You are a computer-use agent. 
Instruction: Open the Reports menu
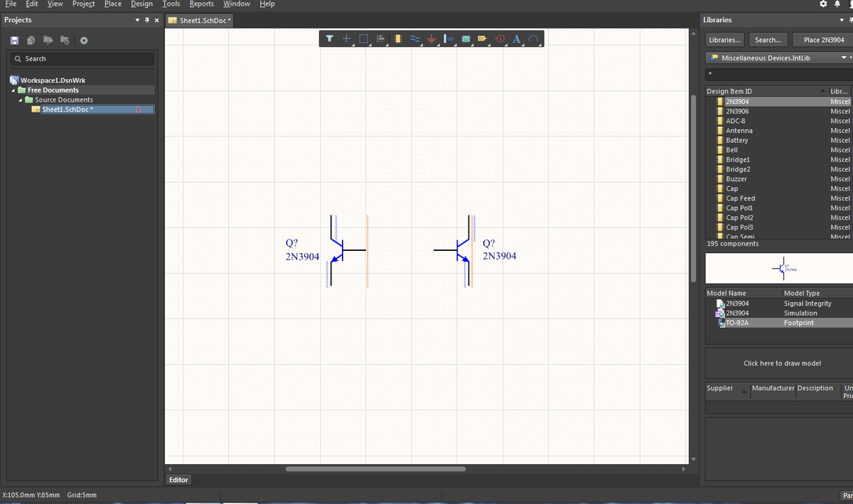point(202,4)
